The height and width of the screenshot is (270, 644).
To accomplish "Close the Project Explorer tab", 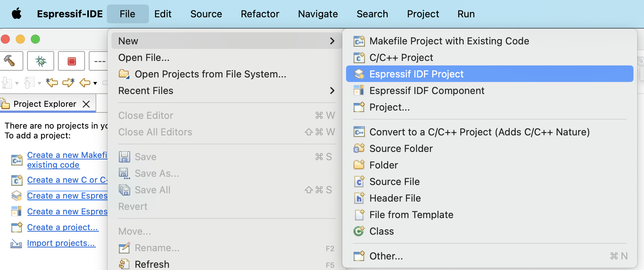I will (86, 104).
